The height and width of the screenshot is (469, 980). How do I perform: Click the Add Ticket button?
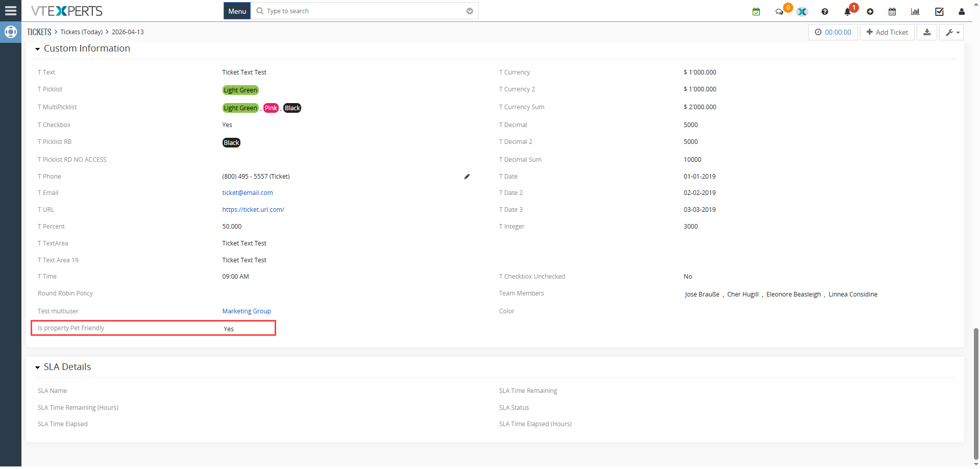[887, 32]
